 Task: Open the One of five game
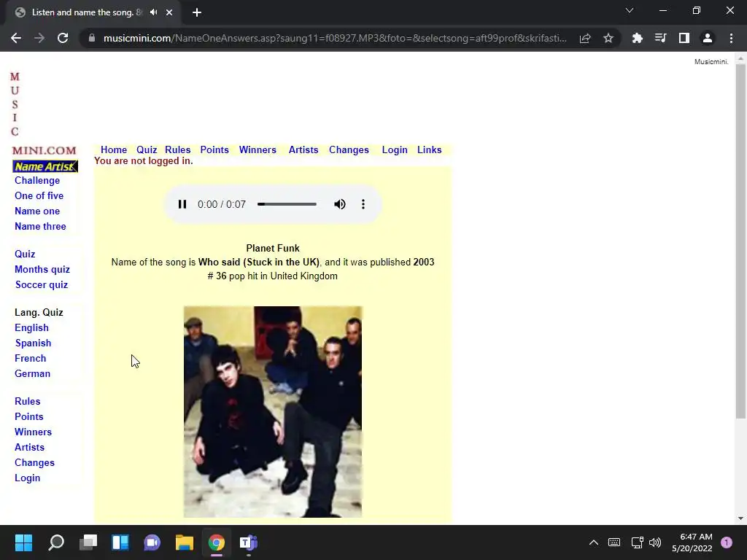[x=39, y=195]
